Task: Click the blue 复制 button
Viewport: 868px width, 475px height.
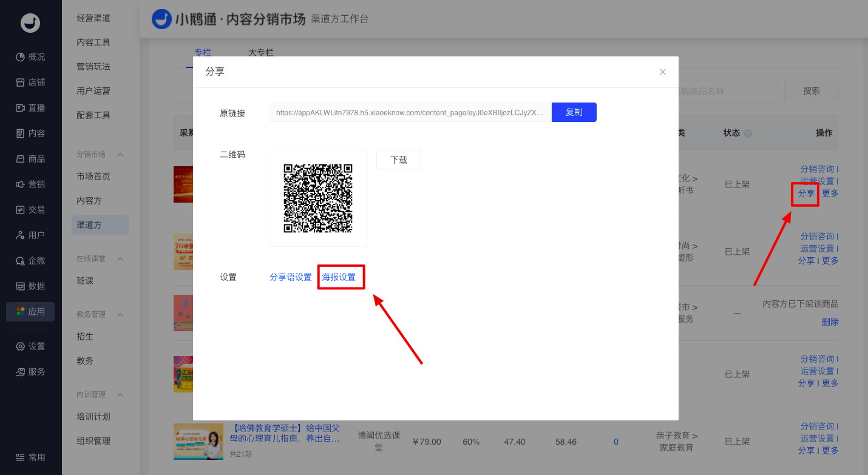Action: tap(574, 112)
